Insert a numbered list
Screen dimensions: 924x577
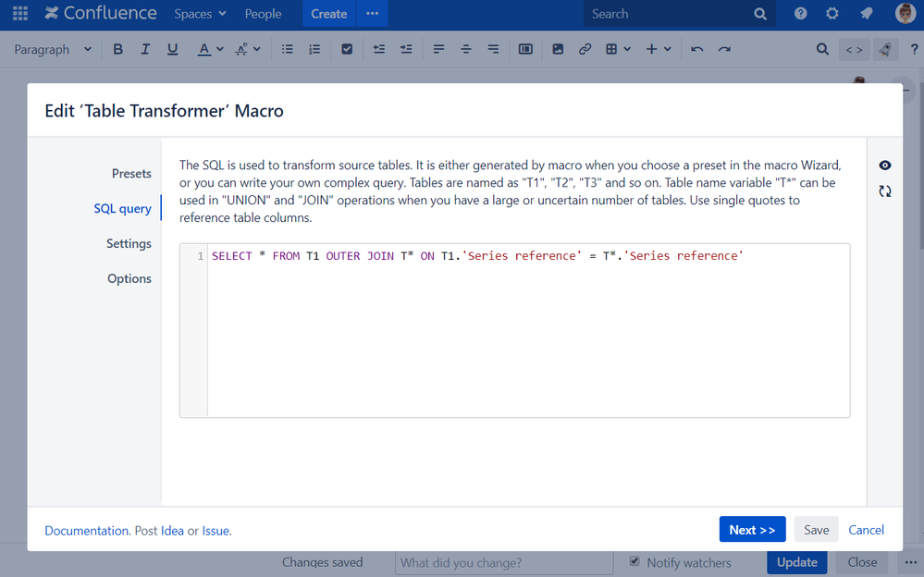coord(314,50)
